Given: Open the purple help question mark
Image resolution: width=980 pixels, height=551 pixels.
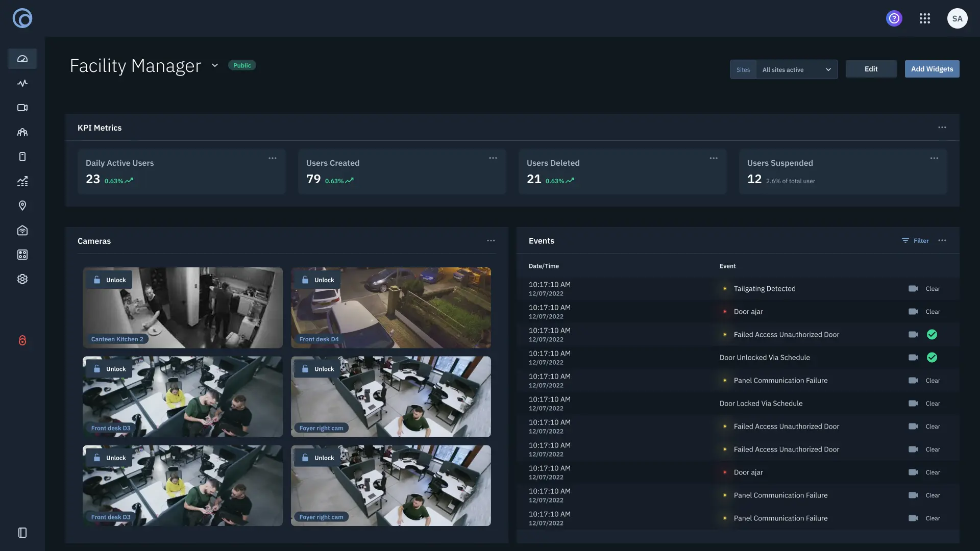Looking at the screenshot, I should [894, 18].
